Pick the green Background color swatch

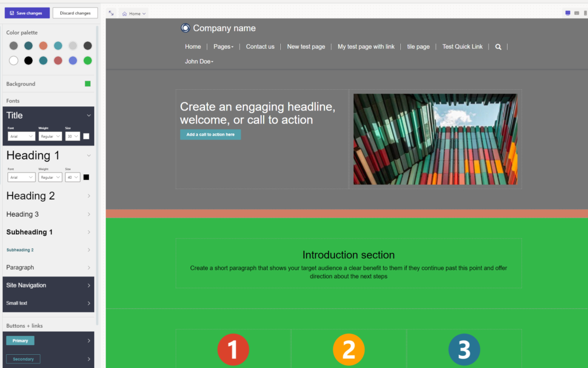pyautogui.click(x=88, y=84)
